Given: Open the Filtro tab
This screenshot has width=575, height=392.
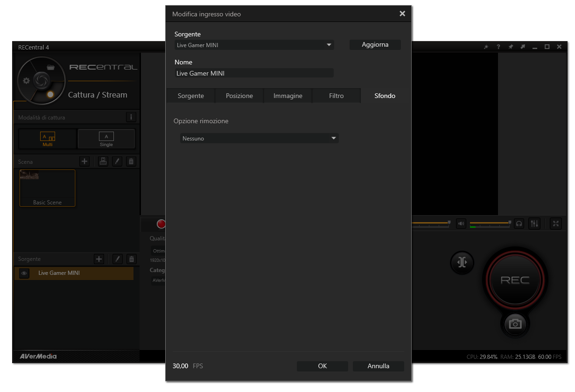Looking at the screenshot, I should coord(337,96).
